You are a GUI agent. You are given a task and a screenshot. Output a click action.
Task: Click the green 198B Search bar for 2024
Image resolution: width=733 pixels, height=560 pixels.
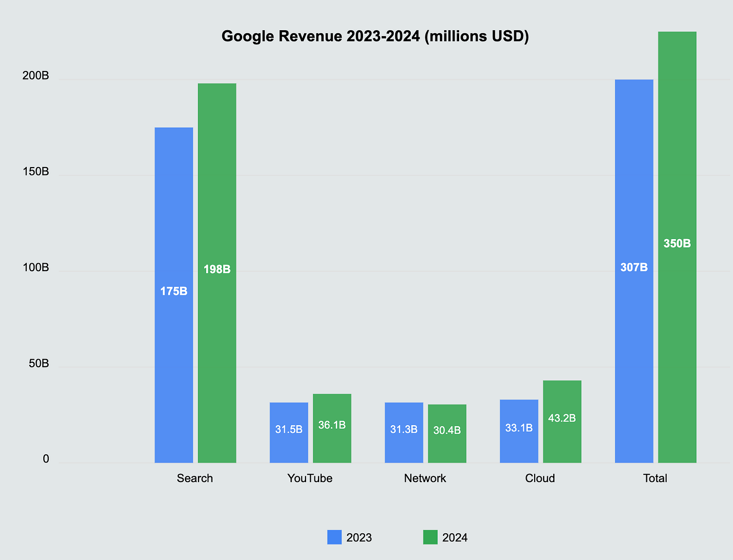(x=217, y=269)
